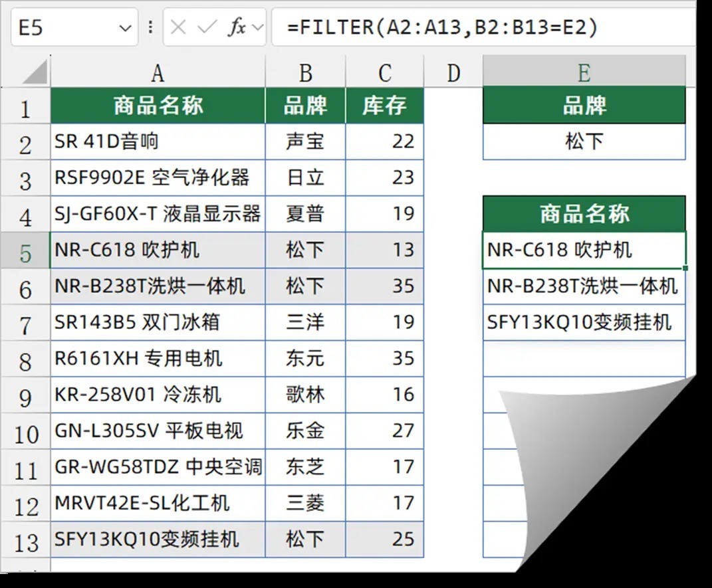The height and width of the screenshot is (588, 712).
Task: Open the formula bar options dots
Action: (x=150, y=27)
